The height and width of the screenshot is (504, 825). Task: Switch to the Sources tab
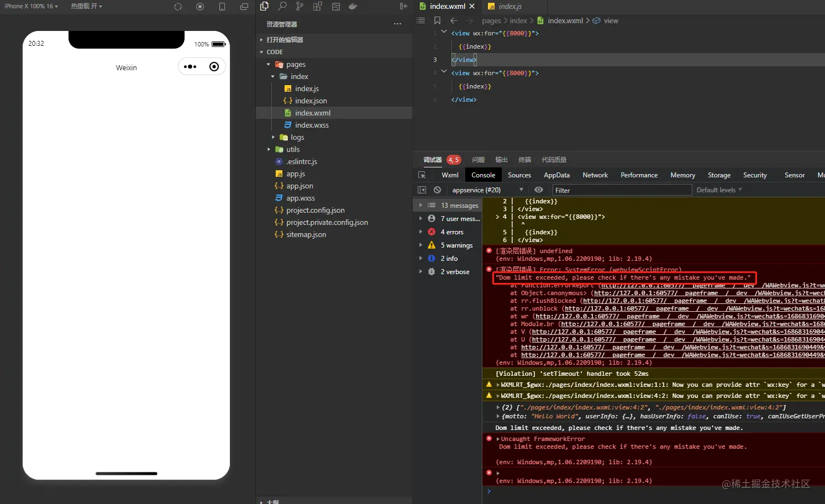[x=519, y=175]
